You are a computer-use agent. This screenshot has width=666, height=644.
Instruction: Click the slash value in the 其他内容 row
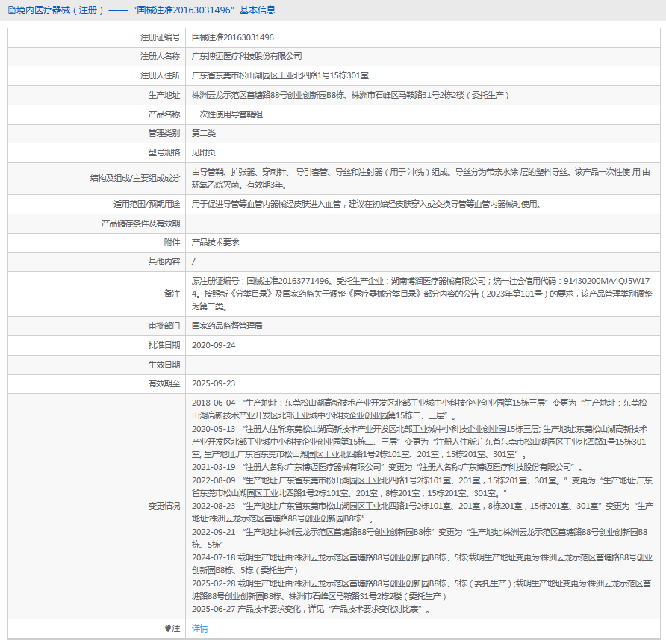tap(193, 261)
